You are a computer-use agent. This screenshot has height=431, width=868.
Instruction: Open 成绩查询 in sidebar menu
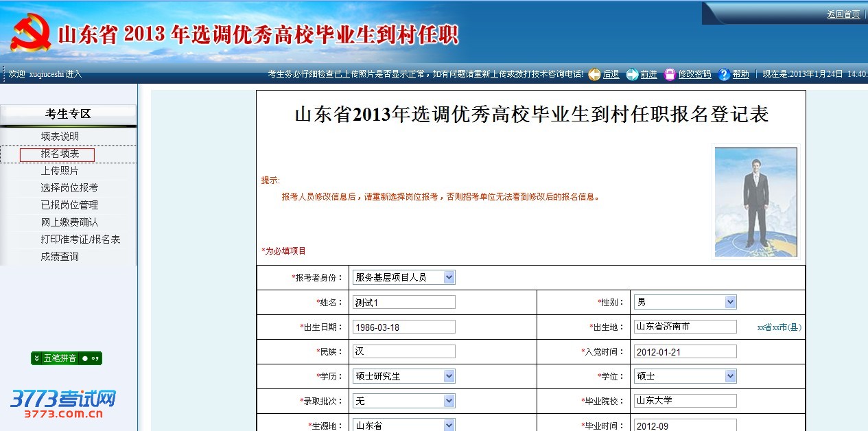tap(60, 257)
